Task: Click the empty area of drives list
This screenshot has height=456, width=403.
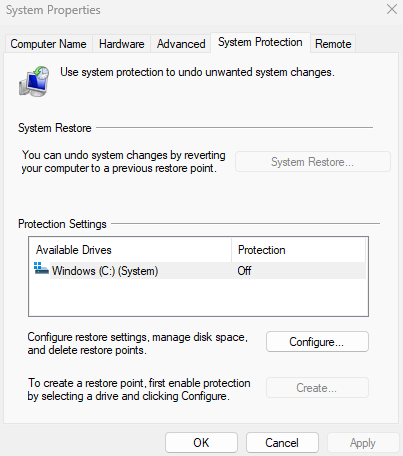Action: coord(199,297)
